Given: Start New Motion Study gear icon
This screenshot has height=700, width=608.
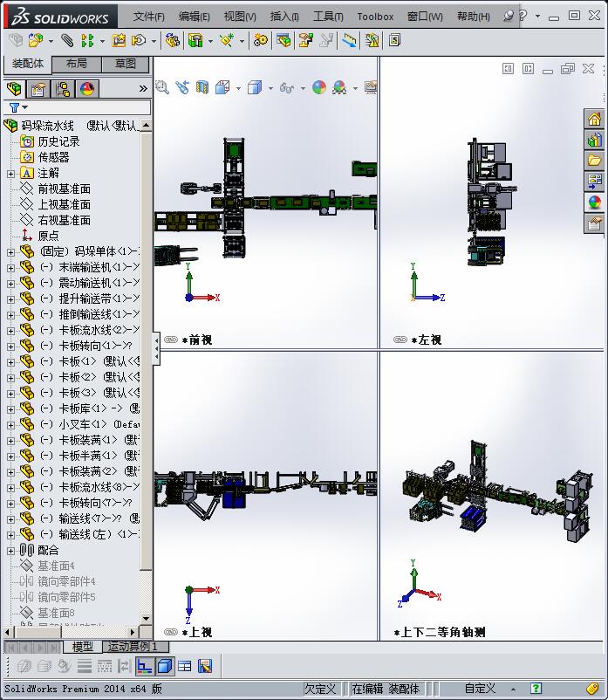Looking at the screenshot, I should coord(261,41).
